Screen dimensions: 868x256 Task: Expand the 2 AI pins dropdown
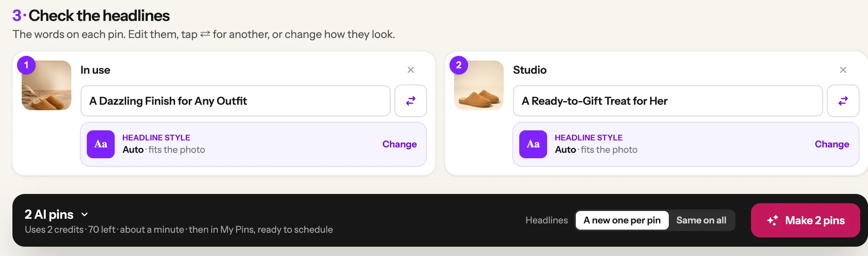pyautogui.click(x=57, y=214)
